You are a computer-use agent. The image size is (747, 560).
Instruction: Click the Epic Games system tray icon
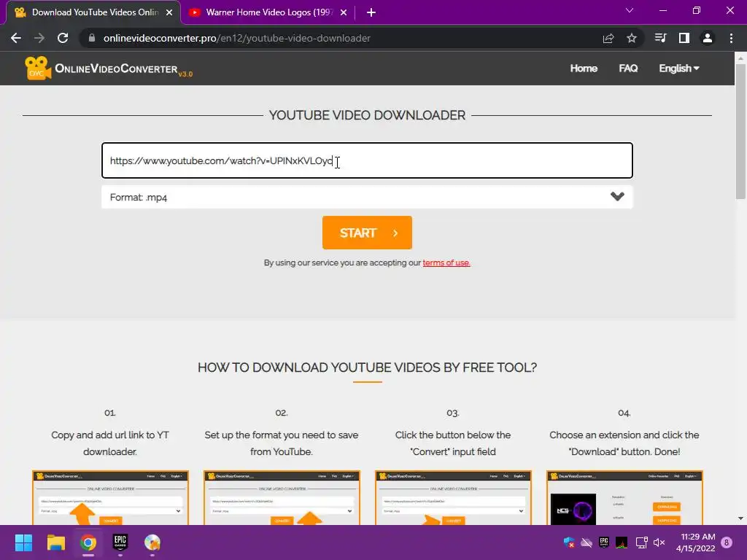click(604, 542)
